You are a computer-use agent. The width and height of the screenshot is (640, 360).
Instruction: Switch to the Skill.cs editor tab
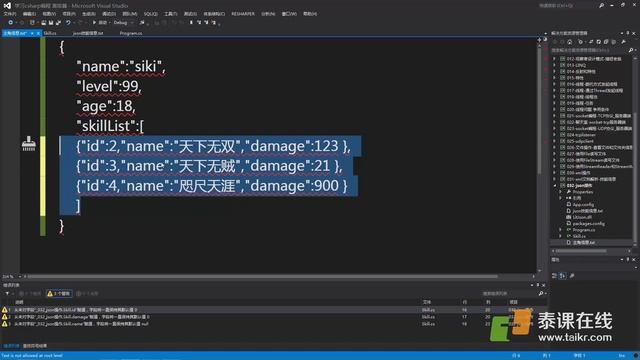pos(50,33)
